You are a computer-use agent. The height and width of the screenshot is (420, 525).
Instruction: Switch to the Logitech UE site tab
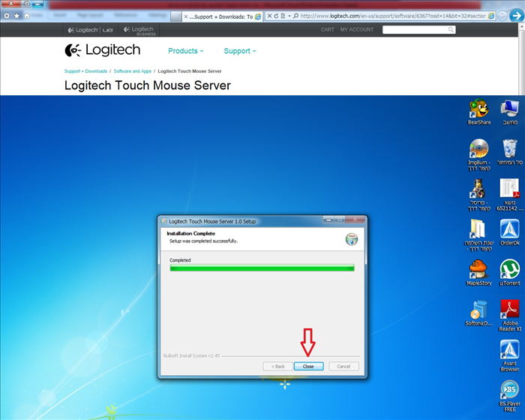tap(91, 30)
